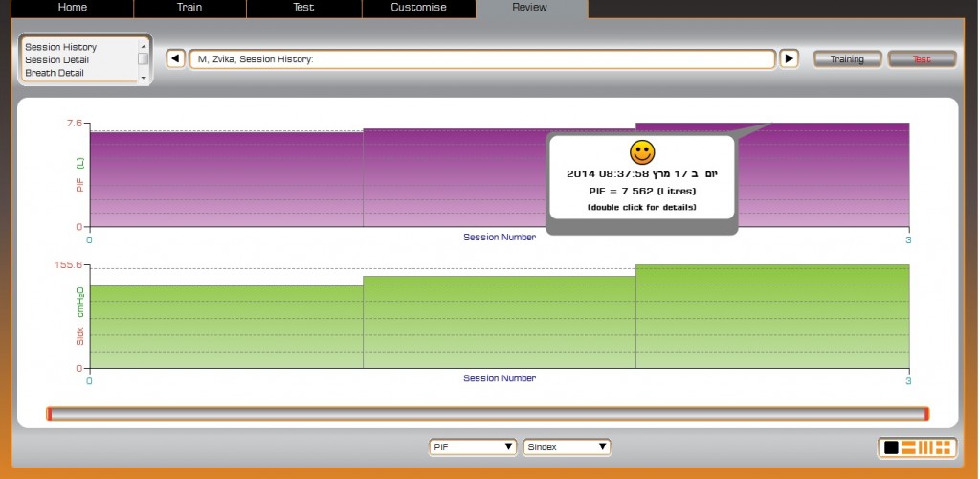Open the Customise tab
This screenshot has height=479, width=980.
tap(418, 8)
